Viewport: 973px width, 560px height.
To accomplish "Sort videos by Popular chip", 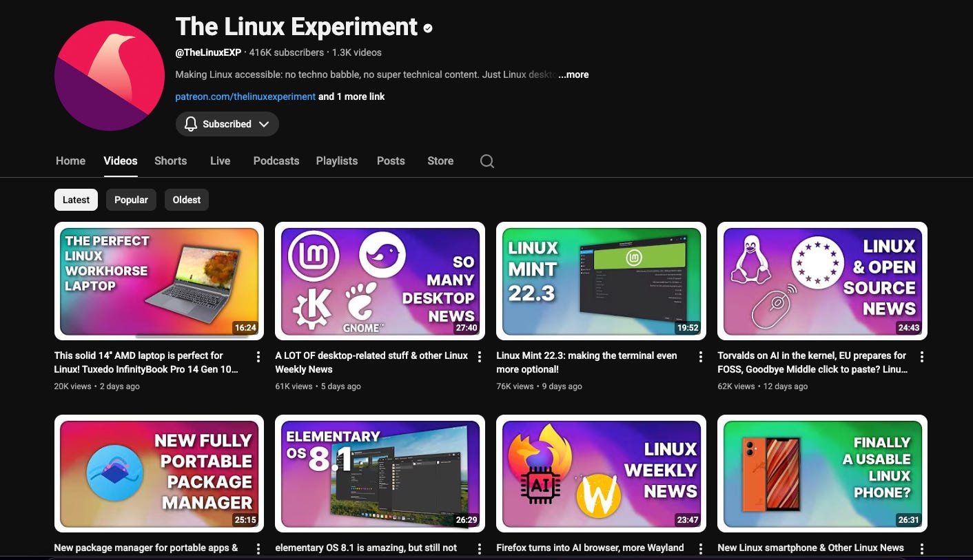I will pos(131,200).
